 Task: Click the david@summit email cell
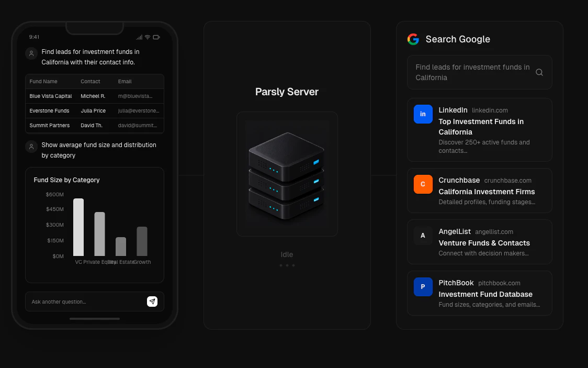click(x=137, y=125)
